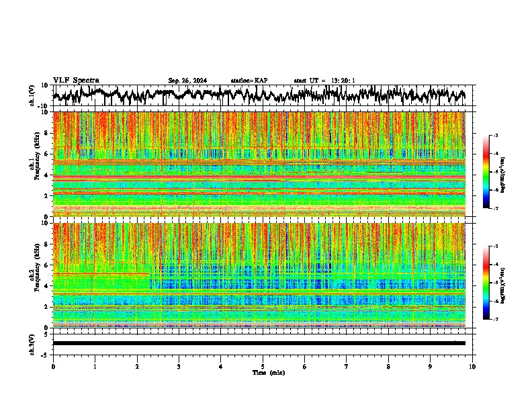
Task: Click the time axis tick label 4
Action: click(x=221, y=367)
